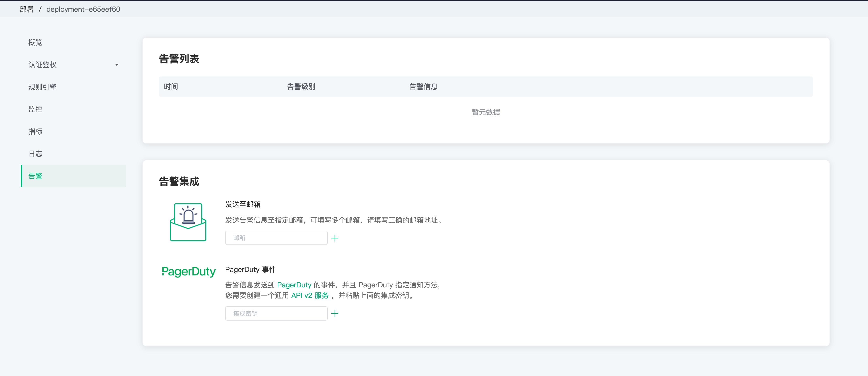Click the plus icon beside email field
868x376 pixels.
click(335, 238)
